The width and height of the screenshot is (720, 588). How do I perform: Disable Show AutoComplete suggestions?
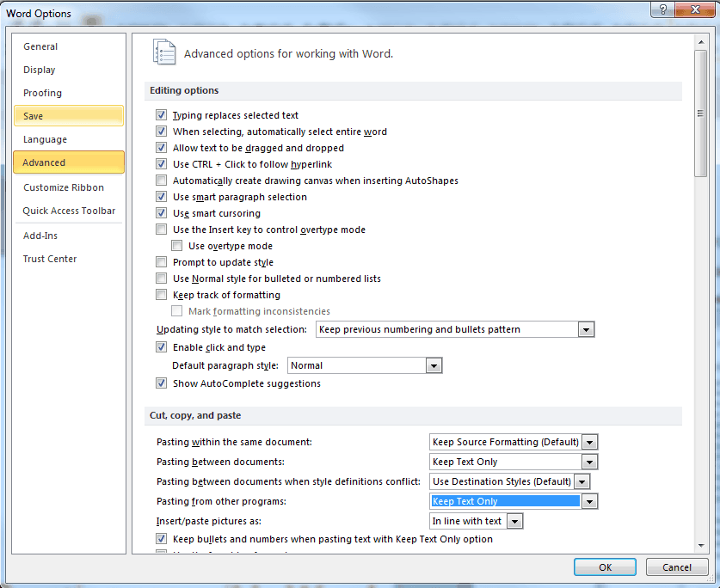pos(161,383)
